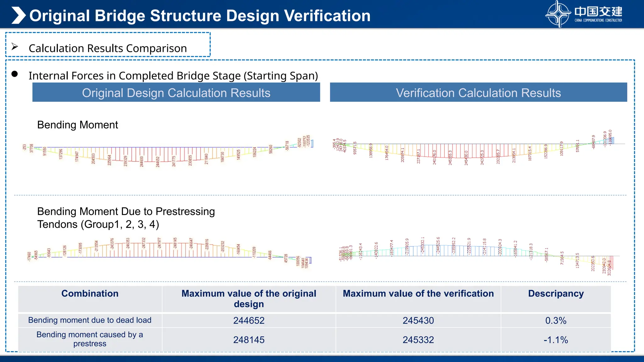Image resolution: width=644 pixels, height=362 pixels.
Task: Select the value 248145 in the table
Action: click(249, 340)
